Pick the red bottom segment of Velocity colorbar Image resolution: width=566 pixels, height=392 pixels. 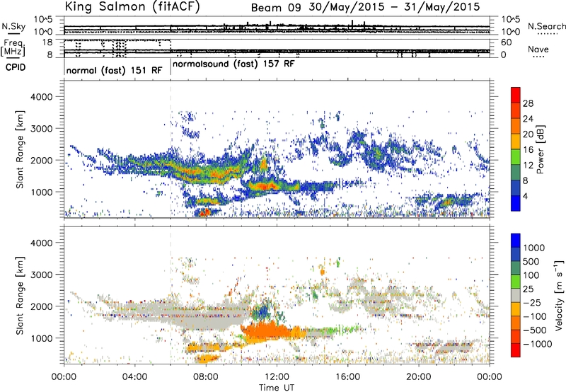pyautogui.click(x=516, y=350)
